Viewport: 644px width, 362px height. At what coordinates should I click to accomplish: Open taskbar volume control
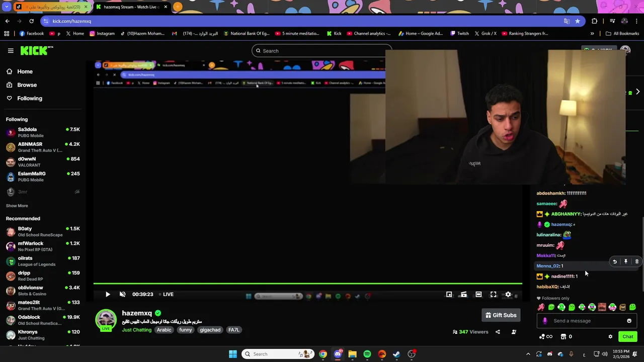tap(605, 354)
